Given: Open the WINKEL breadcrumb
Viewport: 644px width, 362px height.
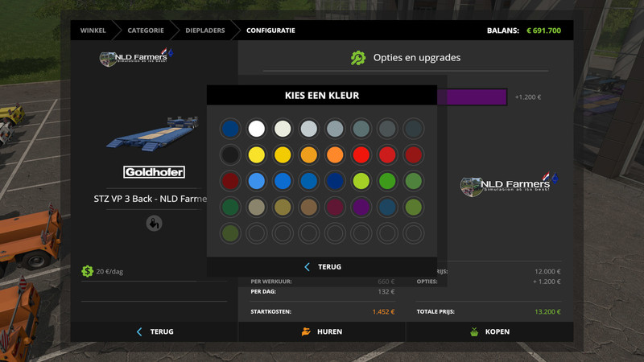Looking at the screenshot, I should (x=93, y=31).
